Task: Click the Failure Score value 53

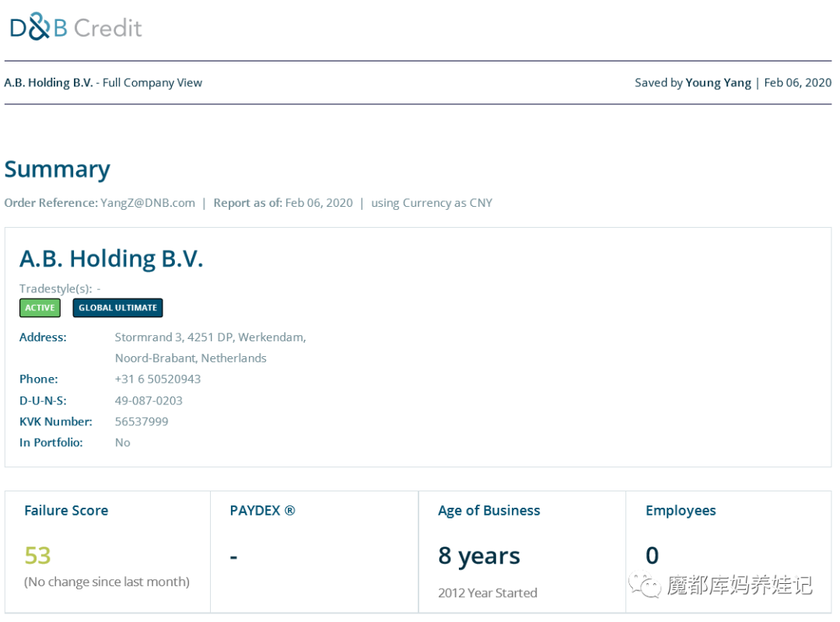Action: [x=37, y=555]
